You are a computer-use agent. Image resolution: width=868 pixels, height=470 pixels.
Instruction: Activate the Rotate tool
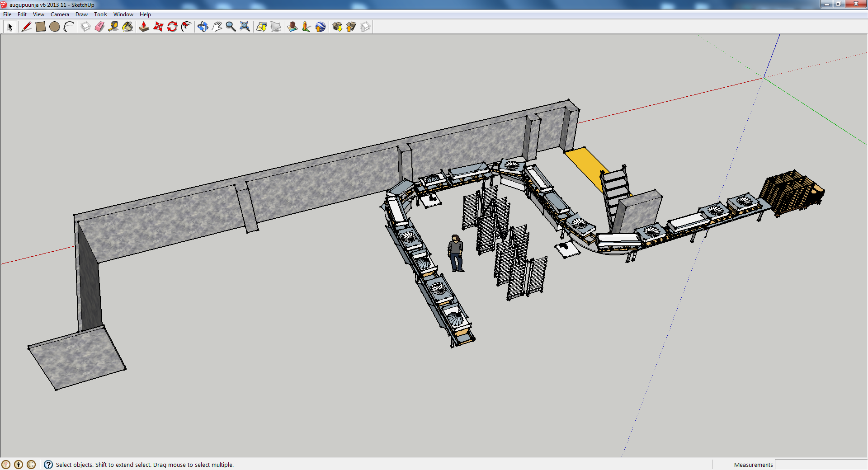[x=172, y=27]
